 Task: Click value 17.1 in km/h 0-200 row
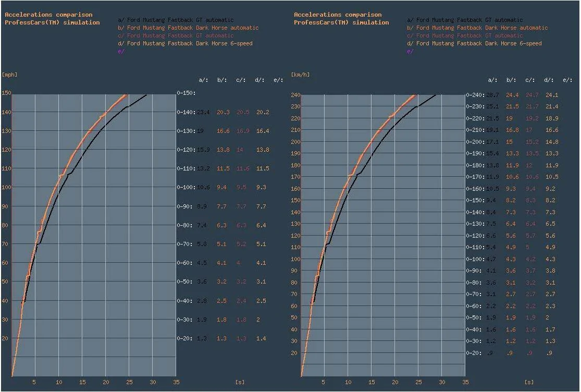pos(492,142)
